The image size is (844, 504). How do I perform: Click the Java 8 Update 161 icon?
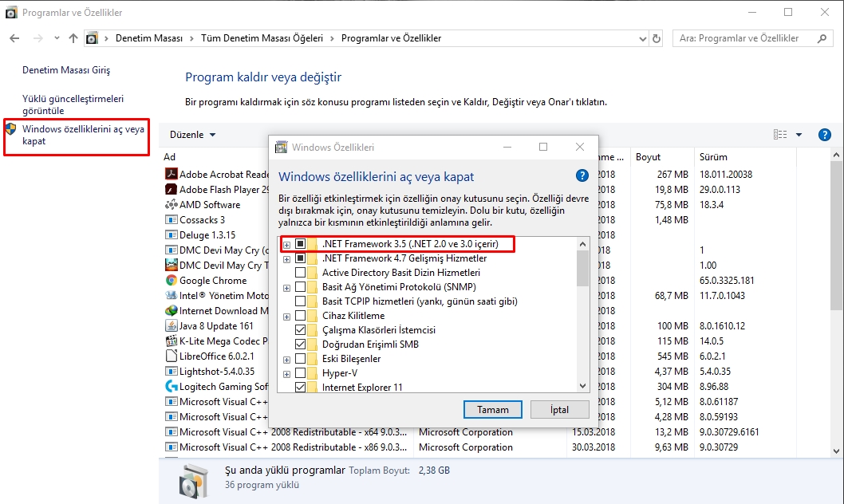(172, 325)
